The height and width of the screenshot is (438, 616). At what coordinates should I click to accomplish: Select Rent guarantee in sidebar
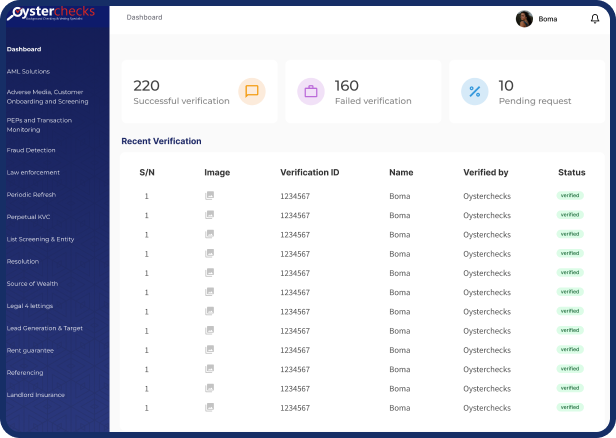tap(30, 350)
